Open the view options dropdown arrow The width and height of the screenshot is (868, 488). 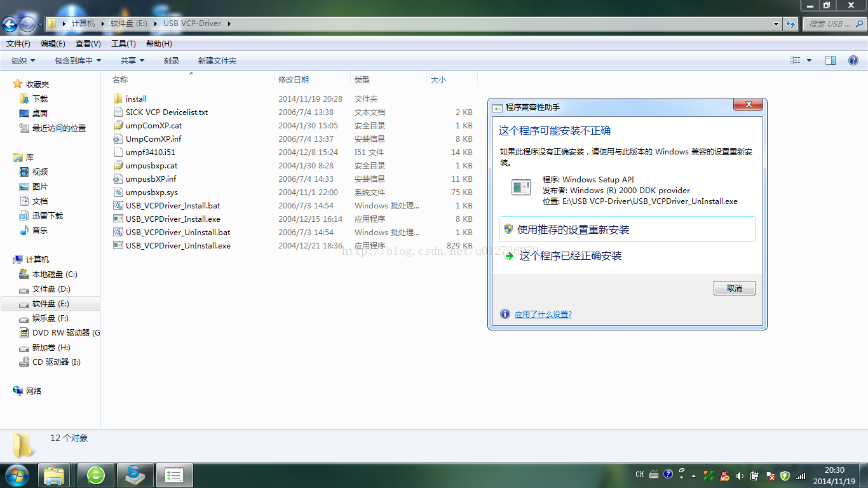pyautogui.click(x=809, y=60)
